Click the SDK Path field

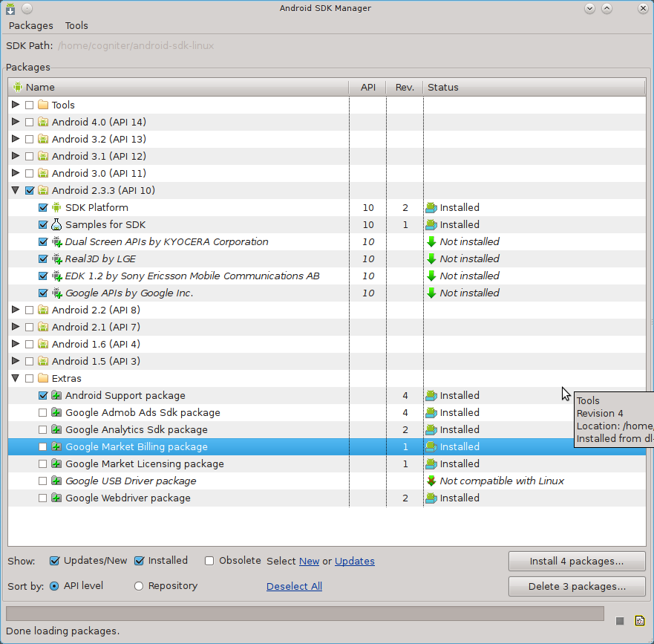pyautogui.click(x=136, y=45)
